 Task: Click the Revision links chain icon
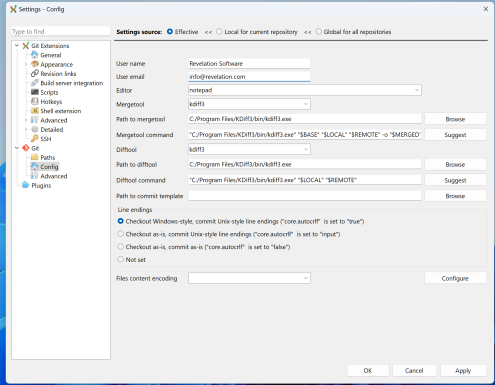pos(35,73)
